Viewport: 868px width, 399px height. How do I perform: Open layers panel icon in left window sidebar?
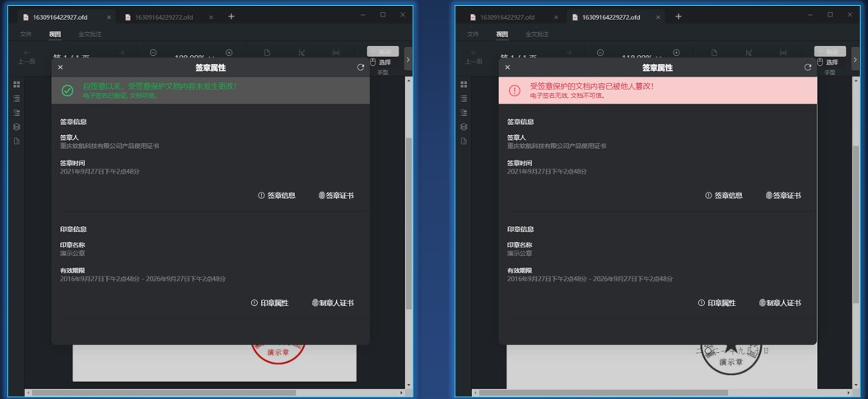point(16,127)
